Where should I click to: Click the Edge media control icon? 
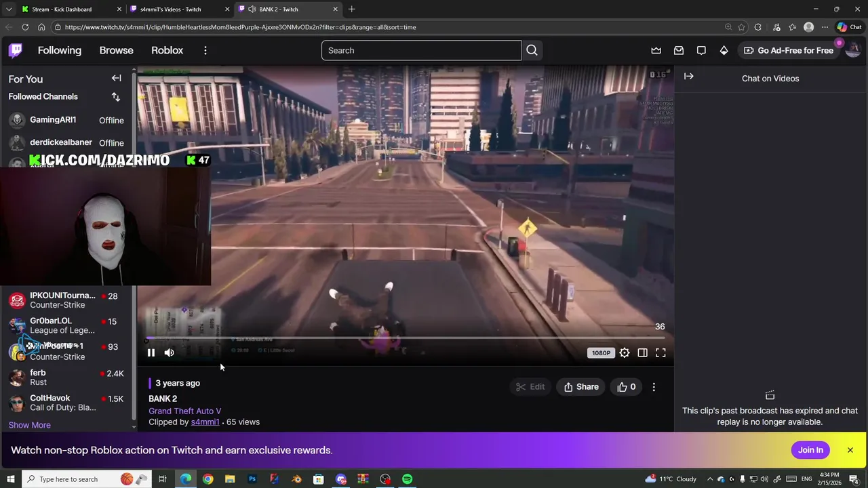pos(776,27)
